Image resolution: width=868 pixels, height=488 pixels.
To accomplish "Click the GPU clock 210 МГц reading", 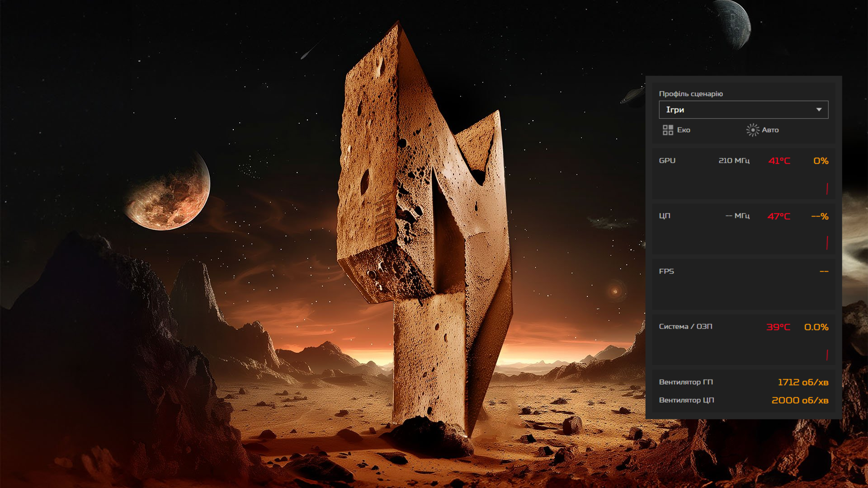I will (x=734, y=161).
